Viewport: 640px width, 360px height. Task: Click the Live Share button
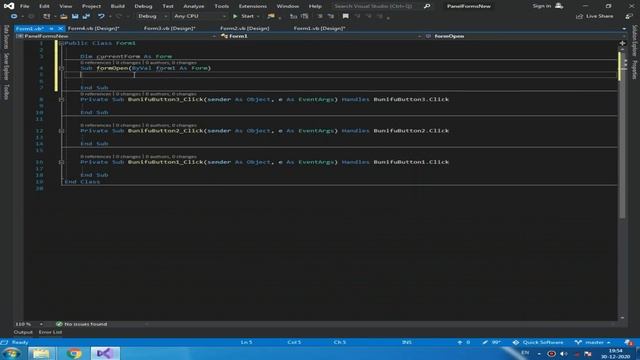point(595,16)
